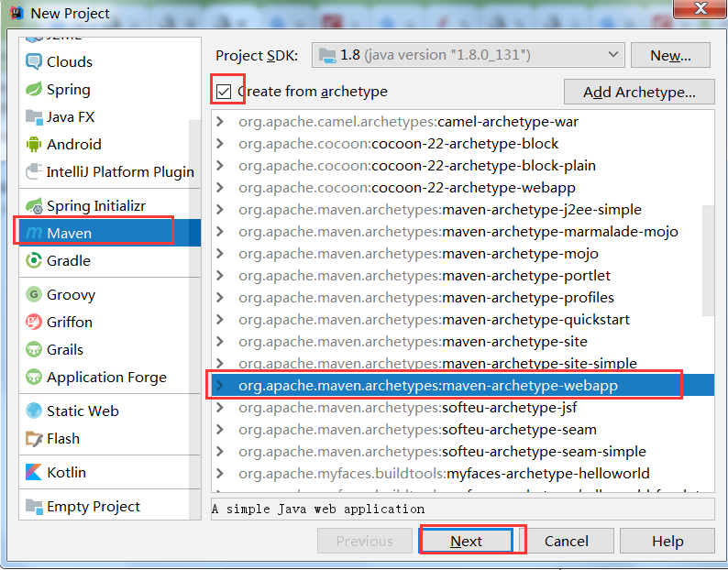Click the Spring Initializr icon
Screen dimensions: 728x570
(34, 205)
